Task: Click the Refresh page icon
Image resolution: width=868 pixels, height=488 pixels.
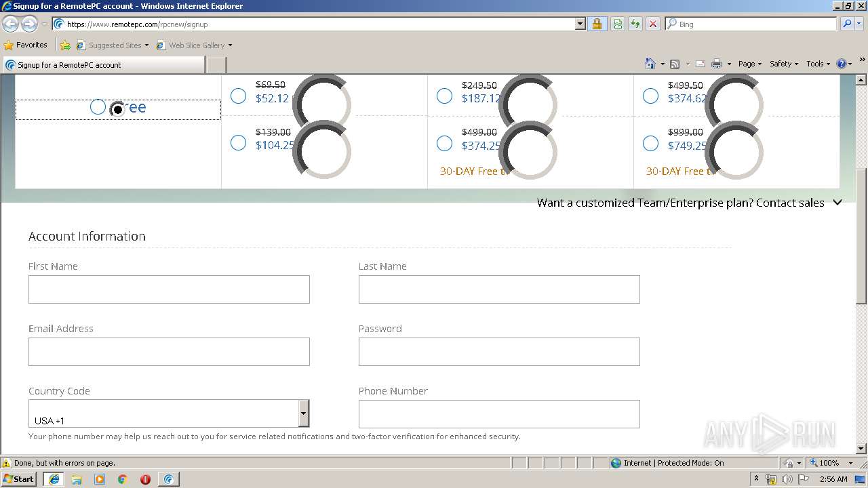Action: click(635, 24)
